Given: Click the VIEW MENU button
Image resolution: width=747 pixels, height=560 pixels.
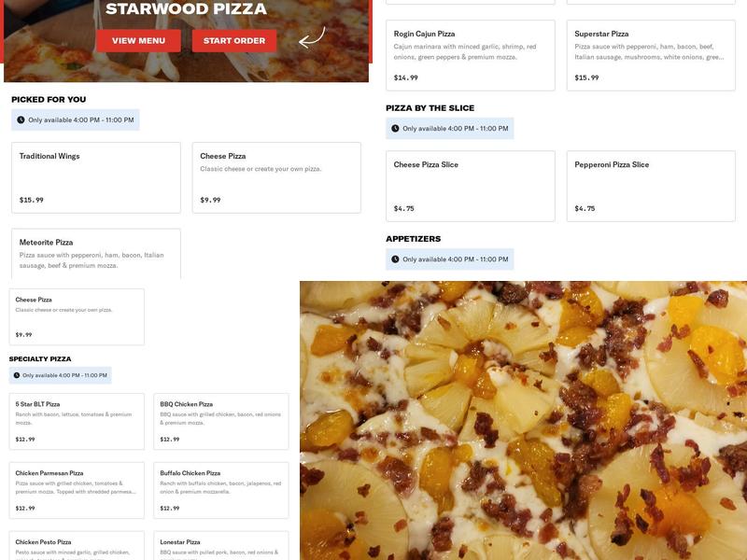Looking at the screenshot, I should 138,41.
